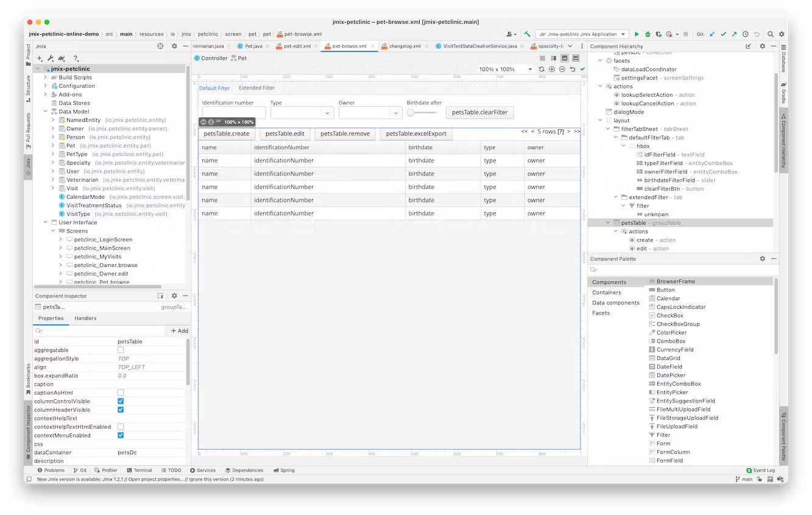
Task: Click the petsTable.excelExport button
Action: pyautogui.click(x=416, y=133)
